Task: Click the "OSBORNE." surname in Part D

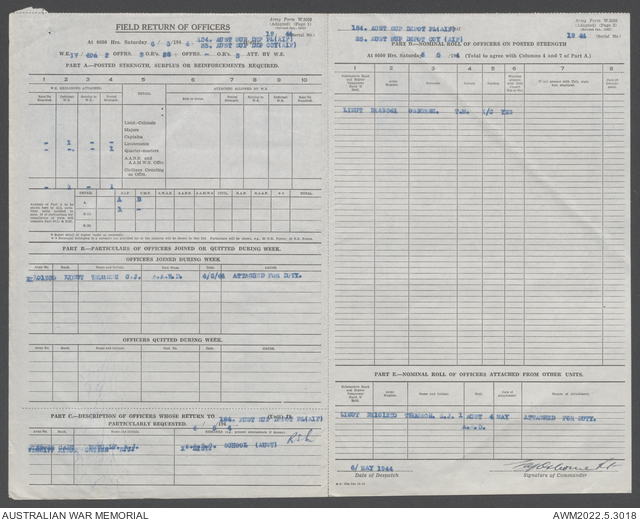Action: click(x=424, y=111)
